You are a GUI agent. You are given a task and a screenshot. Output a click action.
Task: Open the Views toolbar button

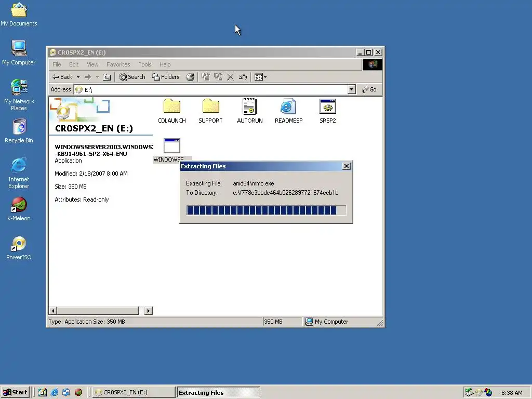261,77
